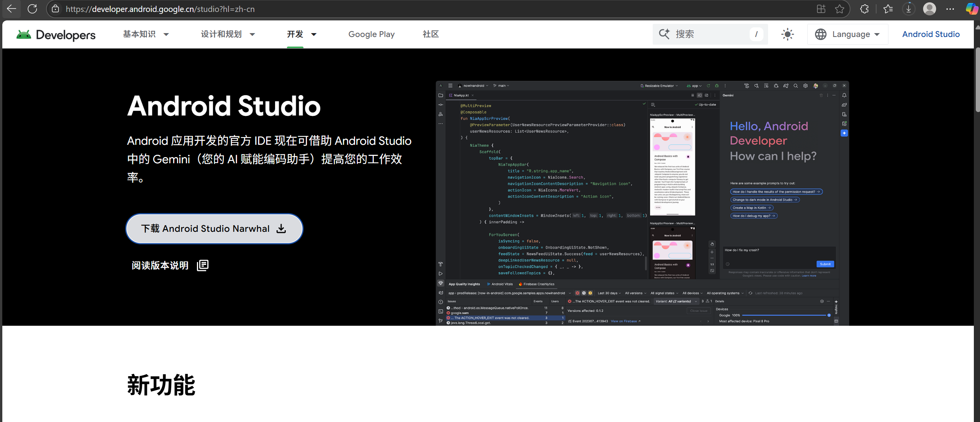Open the downloads icon in toolbar

[x=908, y=9]
